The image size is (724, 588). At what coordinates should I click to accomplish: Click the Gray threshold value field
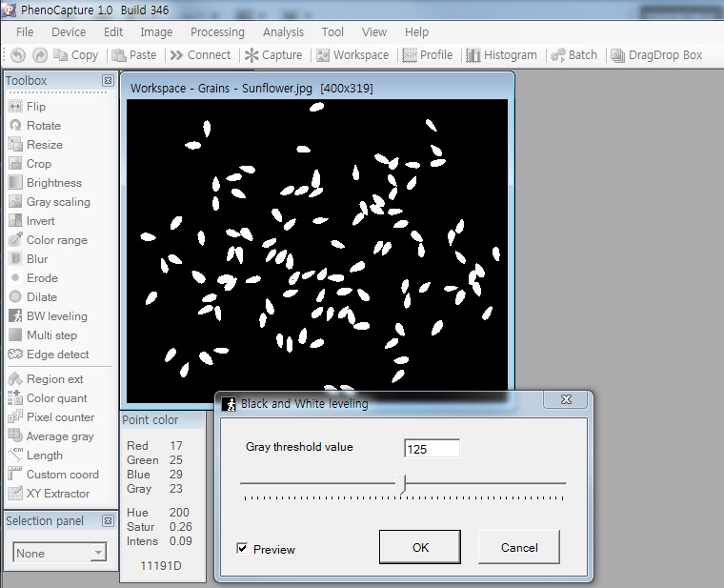point(432,449)
